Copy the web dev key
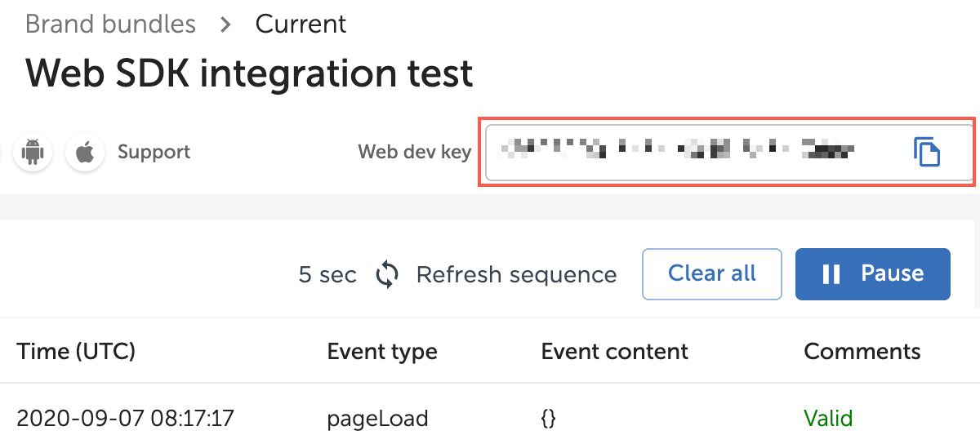980x444 pixels. pos(927,152)
